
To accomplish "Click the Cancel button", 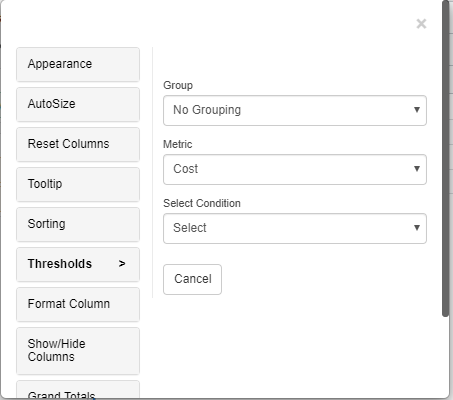I will click(x=192, y=279).
